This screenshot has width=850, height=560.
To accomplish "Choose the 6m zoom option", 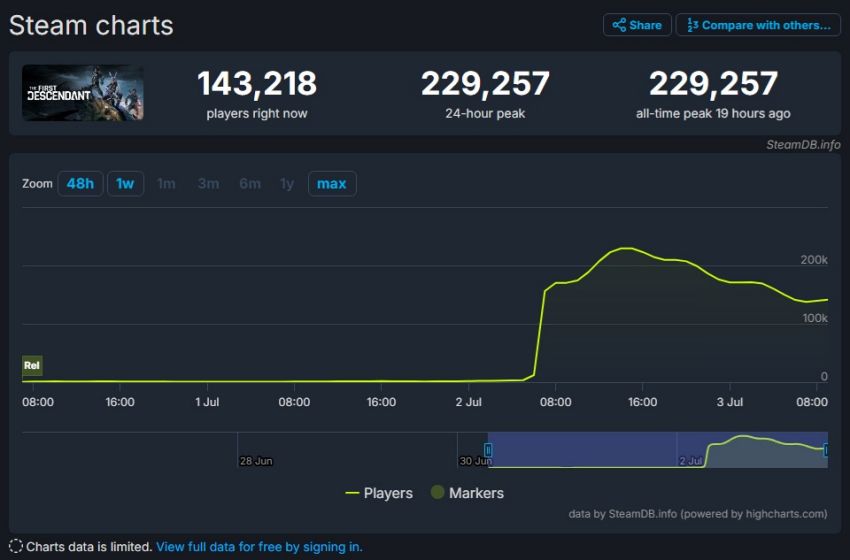I will 250,184.
